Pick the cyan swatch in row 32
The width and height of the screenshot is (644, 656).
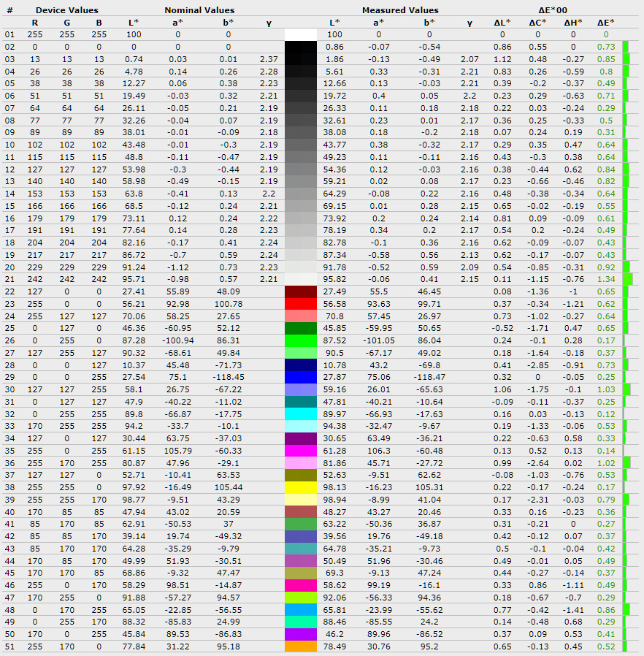pos(300,413)
